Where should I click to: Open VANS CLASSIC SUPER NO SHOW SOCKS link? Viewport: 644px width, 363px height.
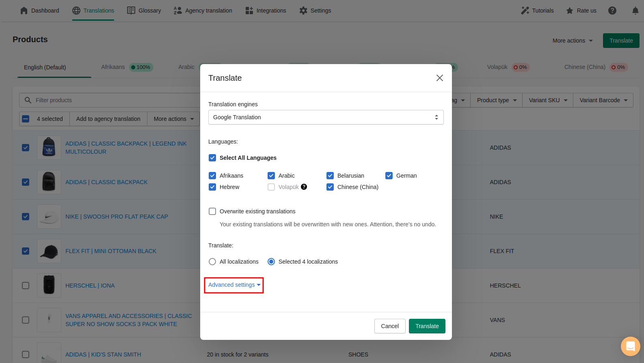click(x=129, y=320)
